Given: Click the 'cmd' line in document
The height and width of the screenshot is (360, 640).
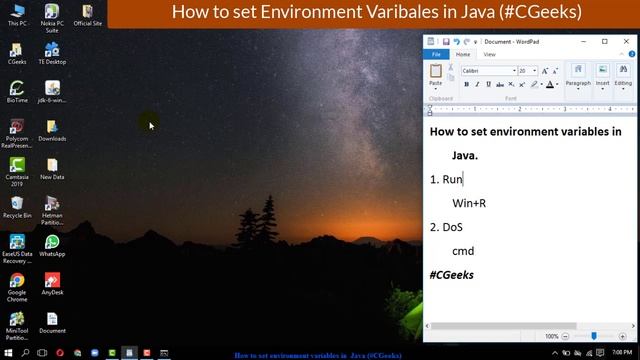Looking at the screenshot, I should (x=463, y=251).
